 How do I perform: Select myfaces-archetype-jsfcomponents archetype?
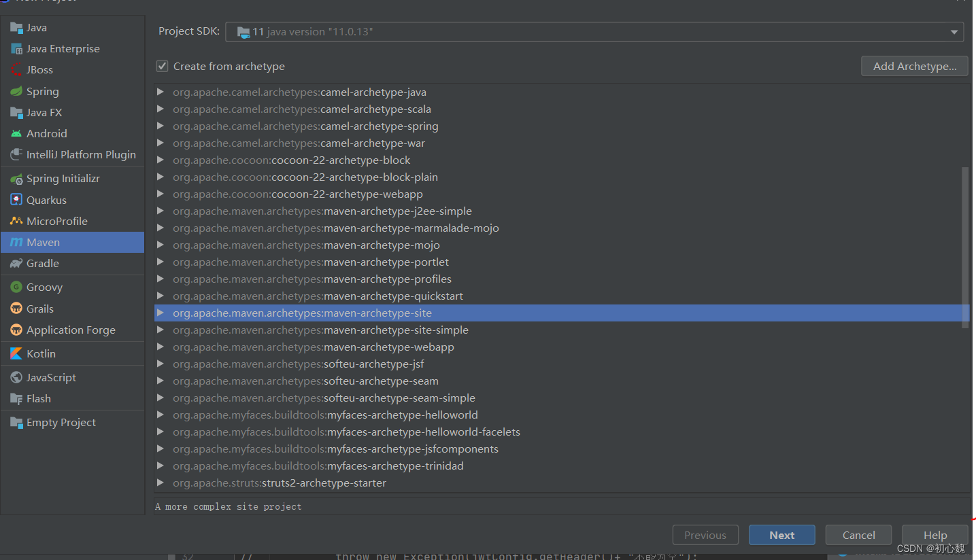click(x=562, y=449)
